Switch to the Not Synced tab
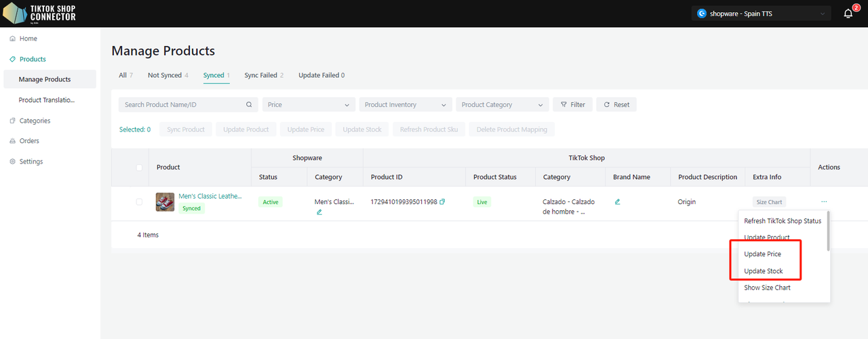This screenshot has height=339, width=868. [x=167, y=75]
